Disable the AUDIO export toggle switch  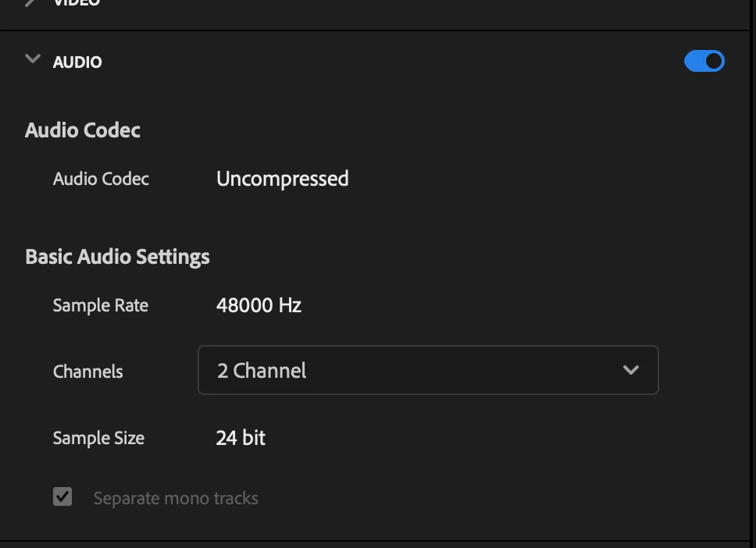(704, 62)
